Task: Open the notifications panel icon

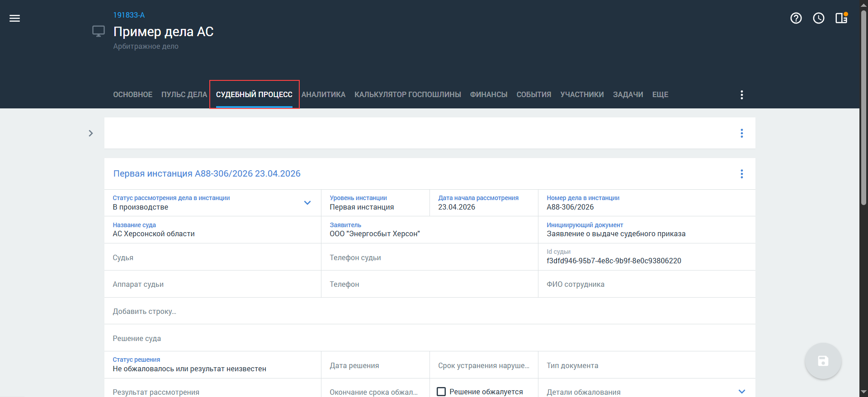Action: pyautogui.click(x=841, y=18)
